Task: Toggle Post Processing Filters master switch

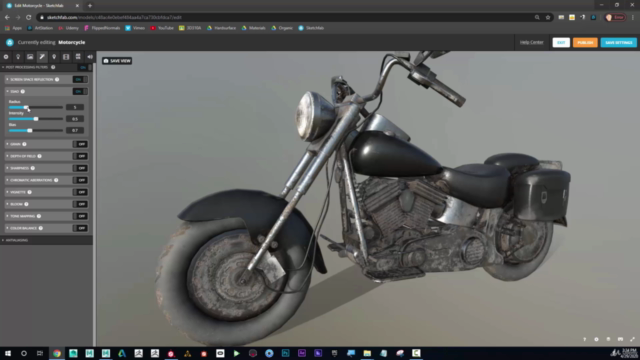Action: [84, 67]
